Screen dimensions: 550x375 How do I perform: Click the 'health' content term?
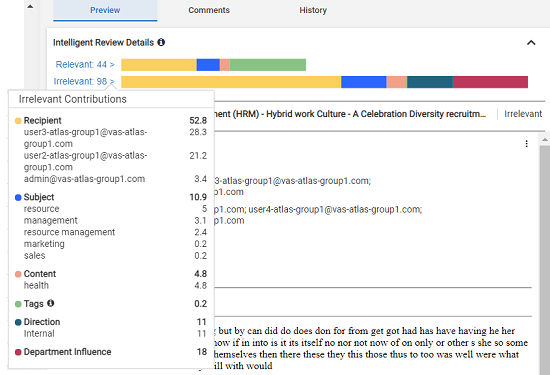[x=36, y=286]
